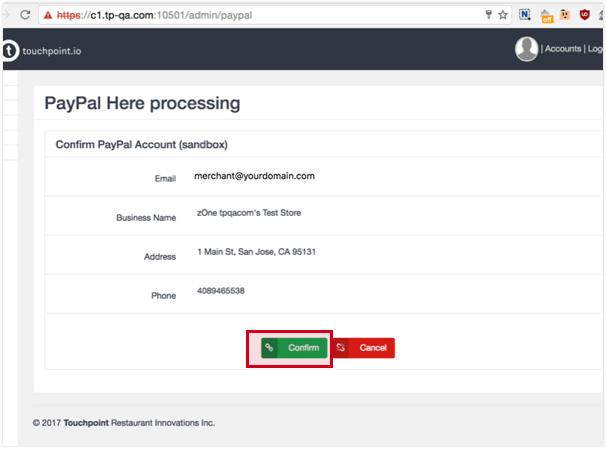The image size is (606, 449).
Task: Click the link icon on Confirm button
Action: 269,348
